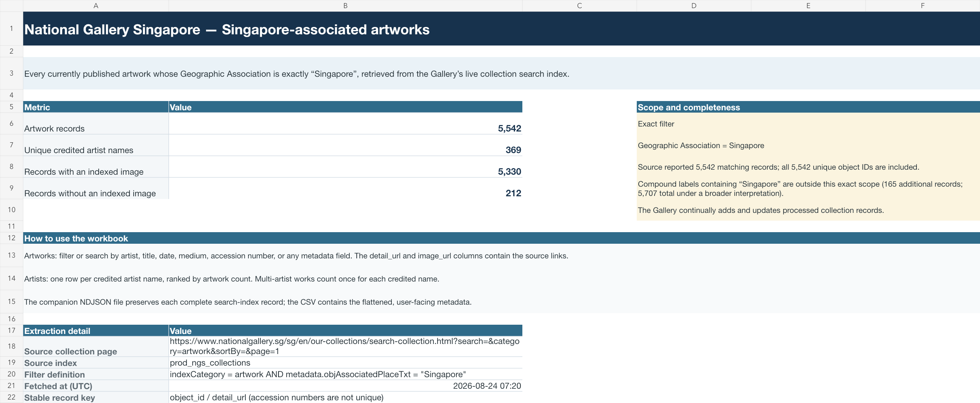Select column E header
Image resolution: width=980 pixels, height=403 pixels.
click(808, 5)
